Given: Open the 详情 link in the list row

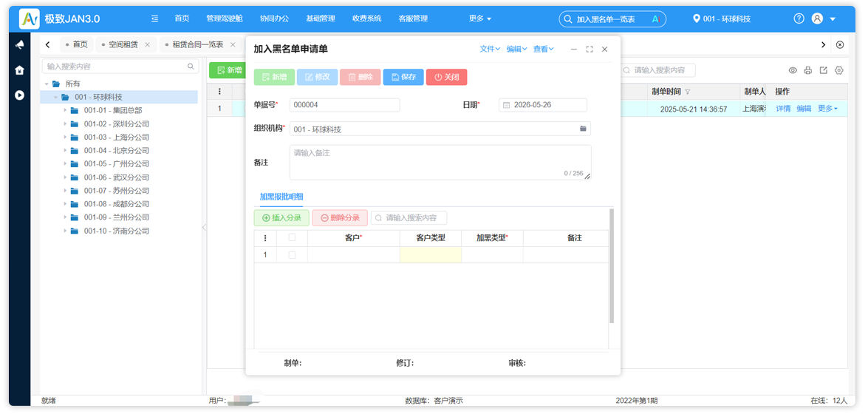Looking at the screenshot, I should pos(783,109).
